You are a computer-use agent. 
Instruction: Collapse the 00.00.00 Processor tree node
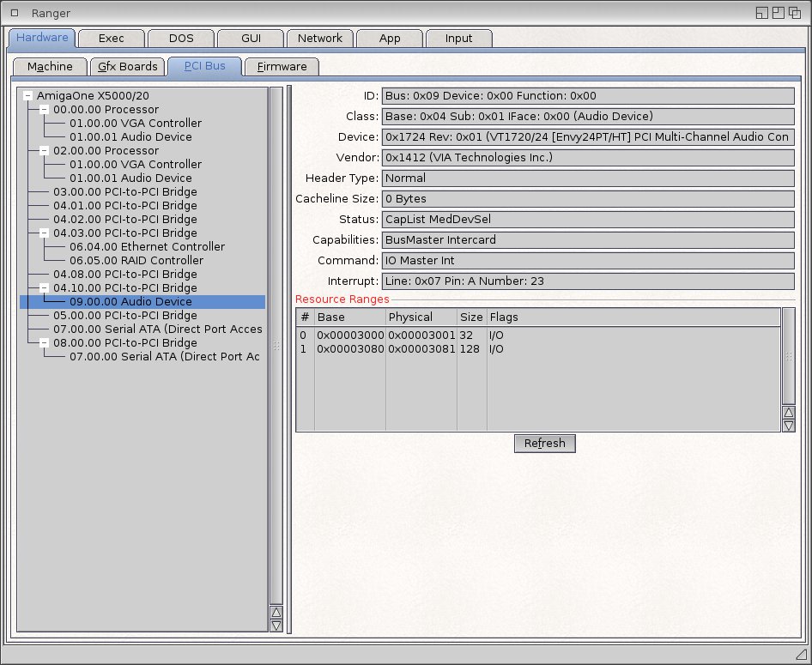44,110
